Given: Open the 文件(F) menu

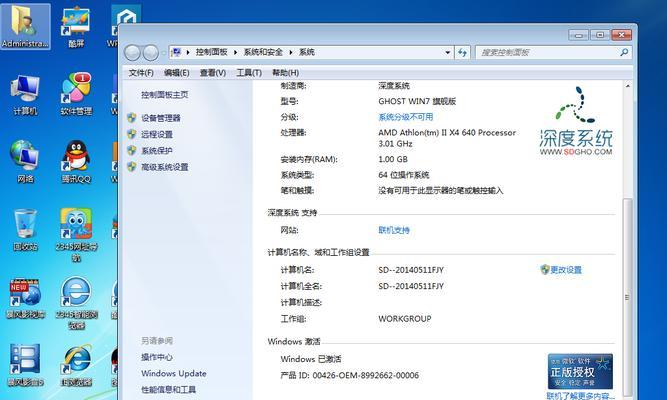Looking at the screenshot, I should 141,73.
